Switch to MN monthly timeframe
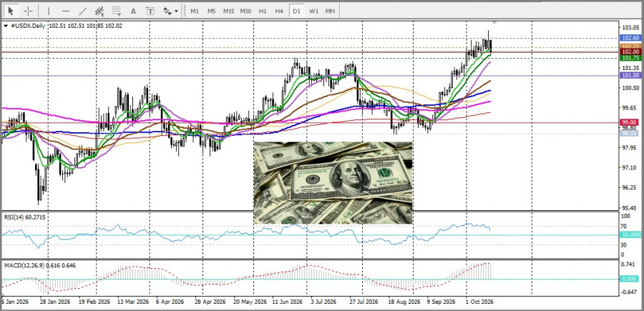 tap(330, 11)
